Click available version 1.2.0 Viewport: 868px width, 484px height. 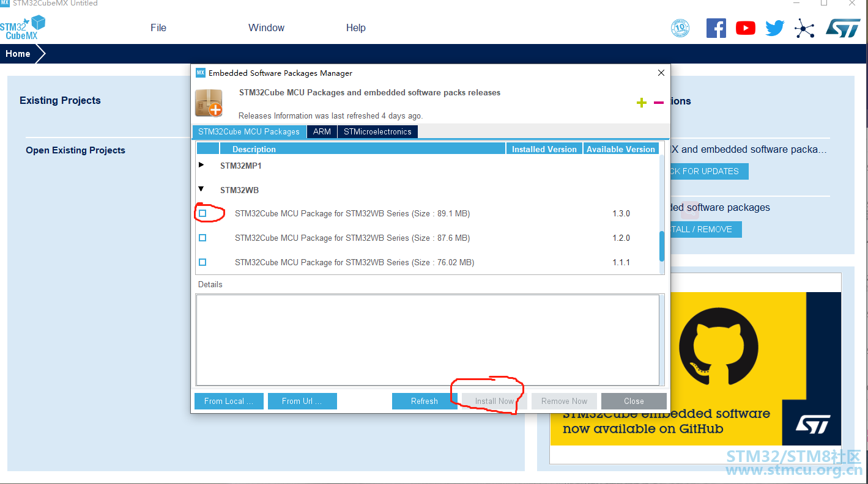[x=621, y=238]
